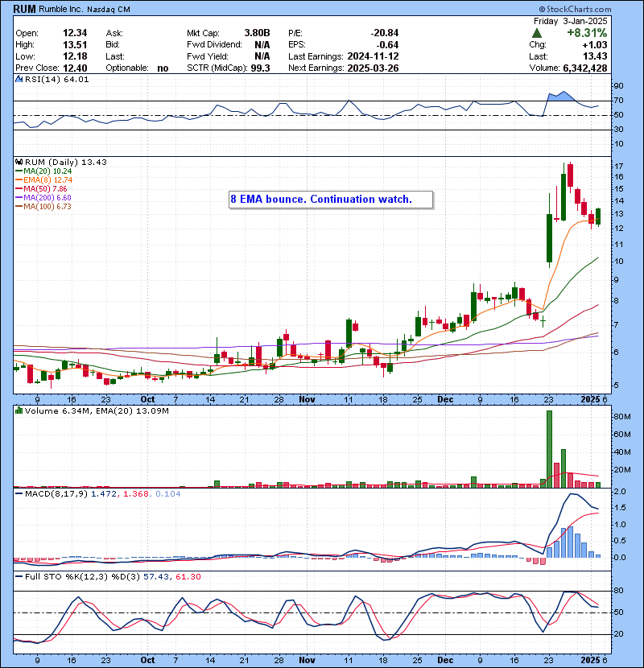Click the MA(20) green legend entry
The height and width of the screenshot is (668, 644).
(x=36, y=171)
